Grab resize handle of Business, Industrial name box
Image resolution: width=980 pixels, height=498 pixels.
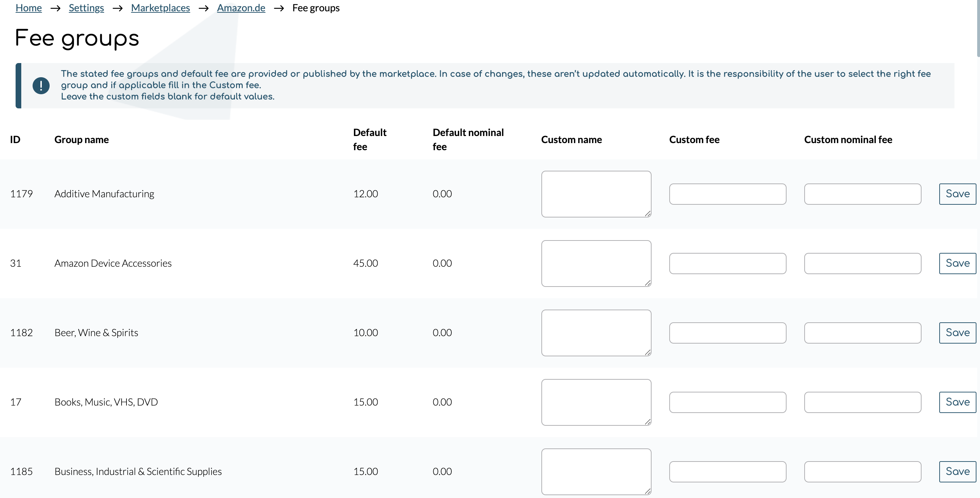pos(648,492)
